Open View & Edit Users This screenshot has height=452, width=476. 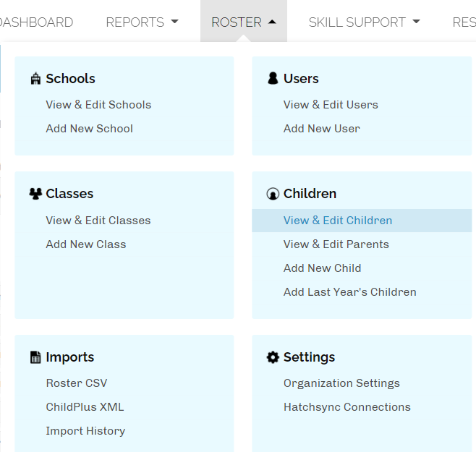click(x=331, y=105)
